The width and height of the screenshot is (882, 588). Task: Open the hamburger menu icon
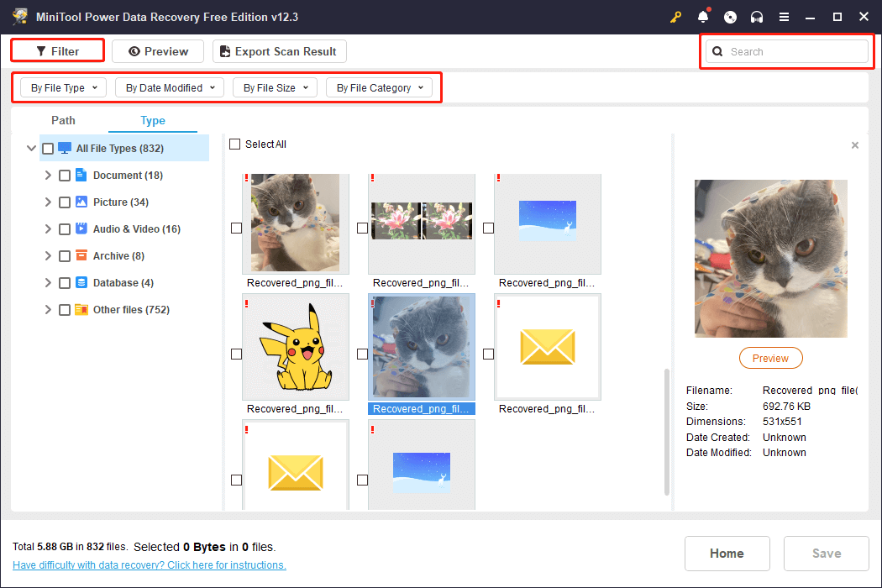(x=784, y=17)
